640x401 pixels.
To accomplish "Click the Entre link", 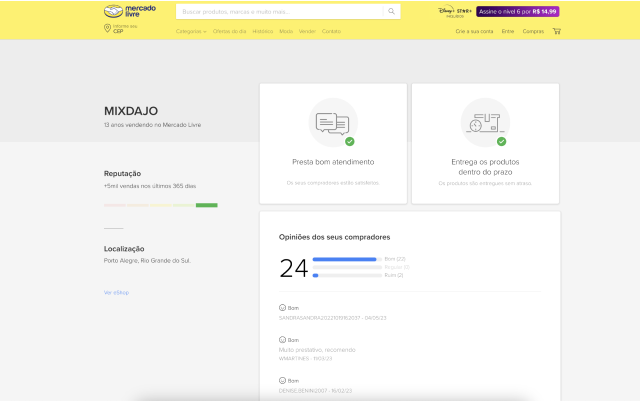I will click(508, 31).
